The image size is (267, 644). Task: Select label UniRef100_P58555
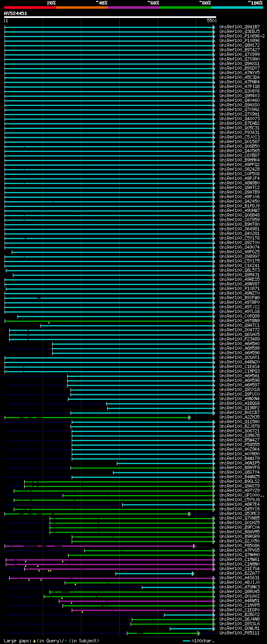coord(239,444)
